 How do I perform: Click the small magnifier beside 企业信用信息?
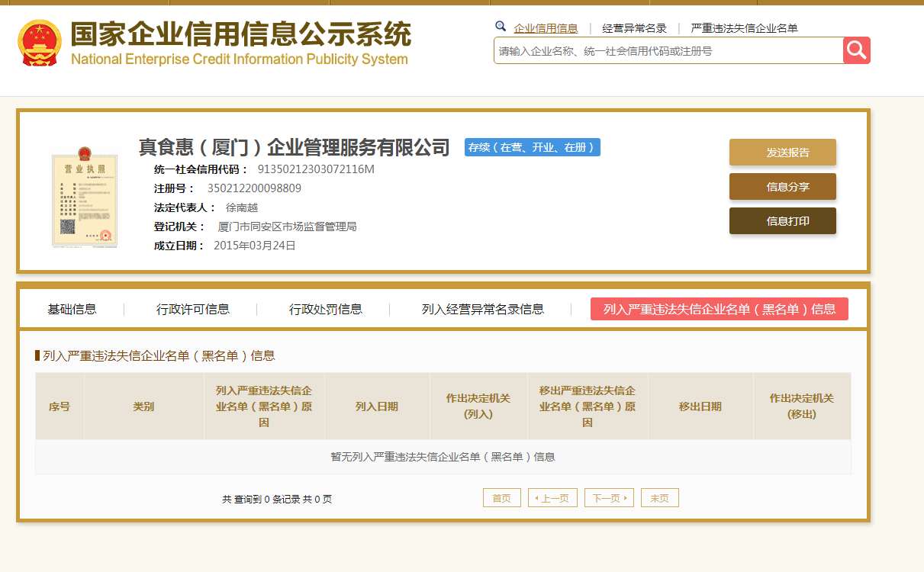501,27
